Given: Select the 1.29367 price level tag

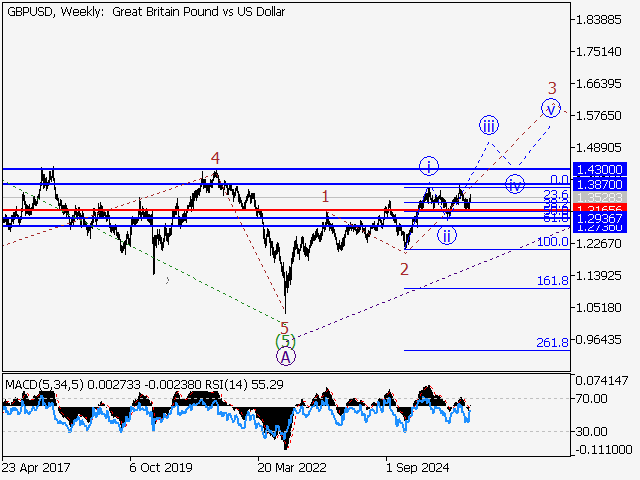Looking at the screenshot, I should tap(600, 218).
